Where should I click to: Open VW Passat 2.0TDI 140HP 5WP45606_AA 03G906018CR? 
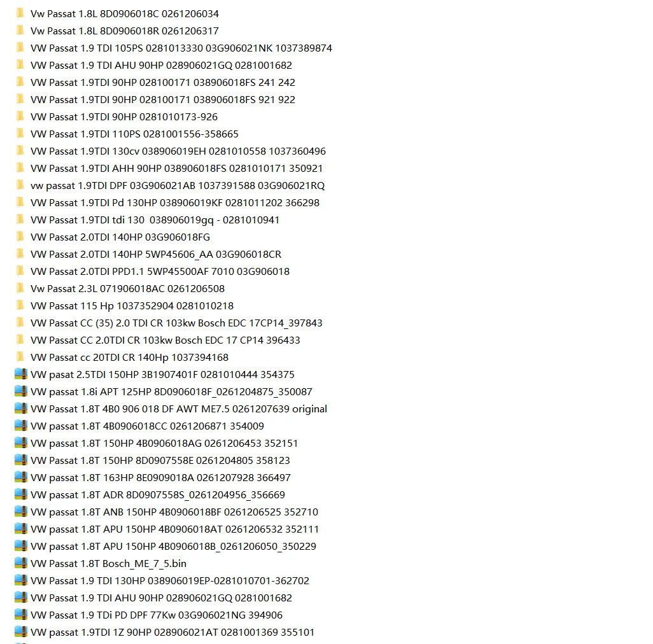[x=156, y=254]
